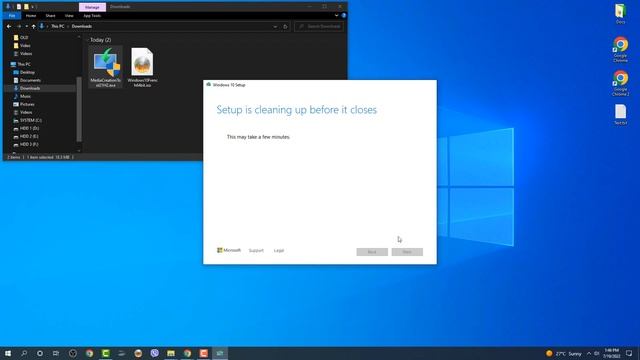Open the Google Chrome desktop shortcut
Viewport: 640px width, 360px height.
(620, 49)
